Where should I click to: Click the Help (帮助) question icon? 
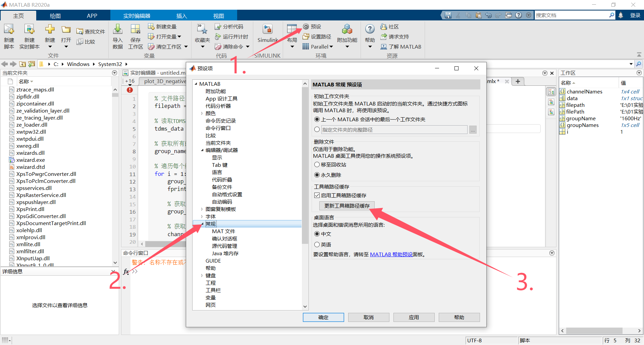[370, 29]
